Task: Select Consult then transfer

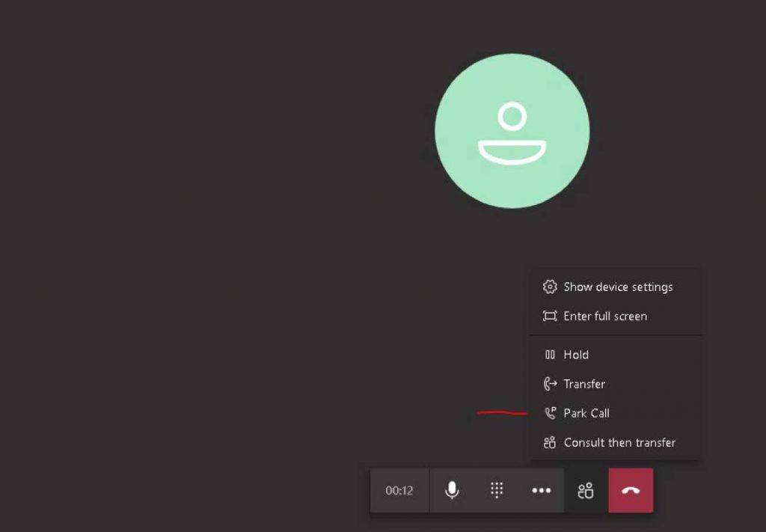Action: pos(616,443)
